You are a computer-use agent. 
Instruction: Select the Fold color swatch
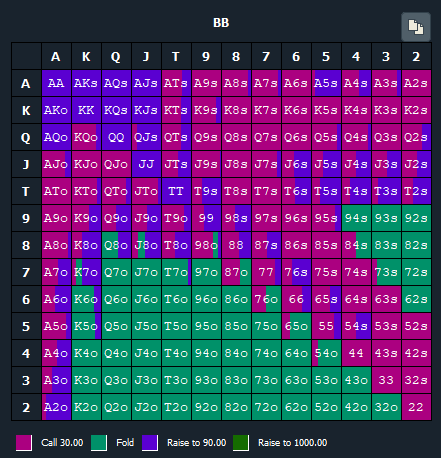coord(99,443)
